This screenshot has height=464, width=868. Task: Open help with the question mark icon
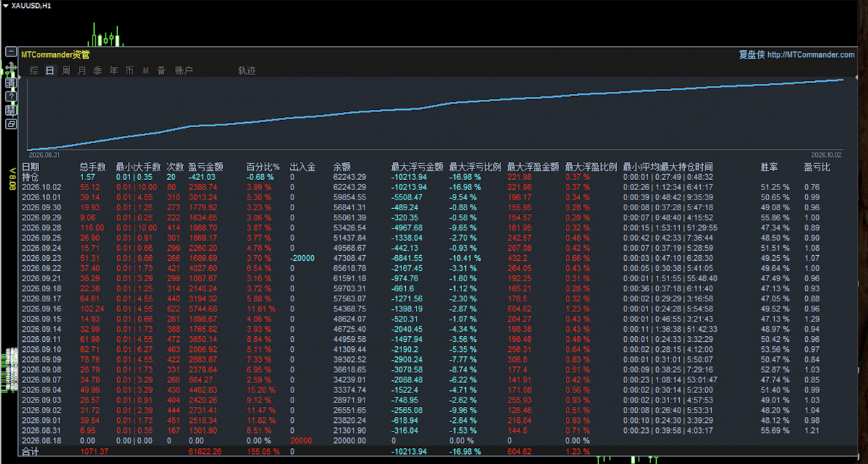(x=11, y=96)
